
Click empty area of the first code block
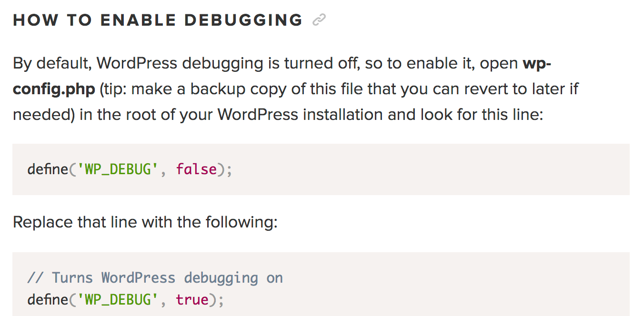(429, 169)
